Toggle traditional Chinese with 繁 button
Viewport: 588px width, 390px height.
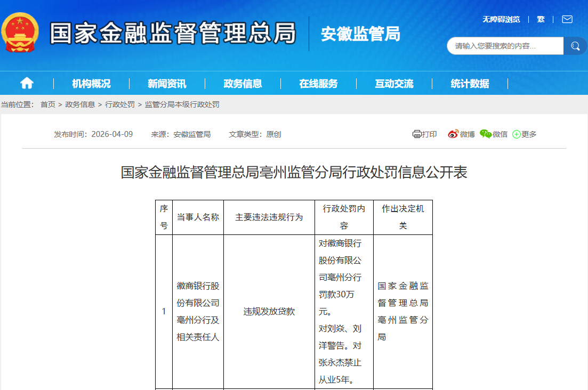541,19
